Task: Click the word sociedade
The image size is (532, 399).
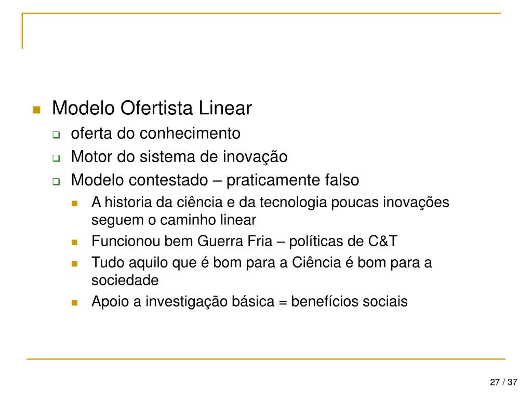Action: pos(125,281)
